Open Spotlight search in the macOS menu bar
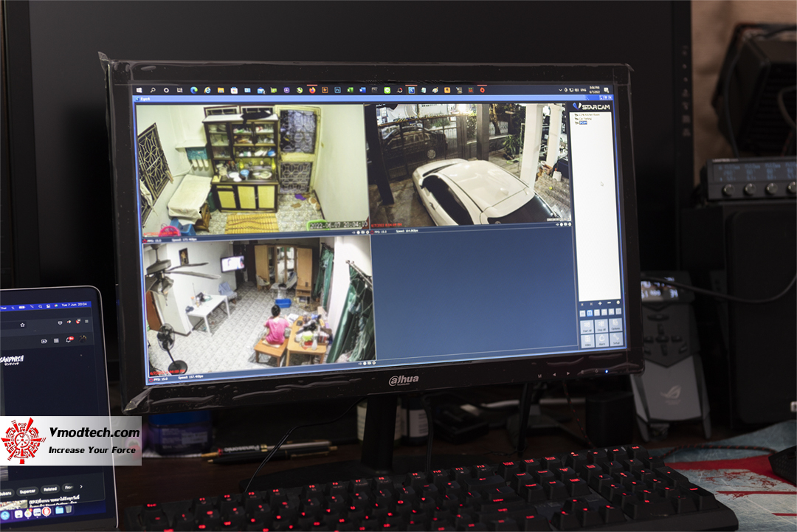Image resolution: width=797 pixels, height=532 pixels. [40, 306]
